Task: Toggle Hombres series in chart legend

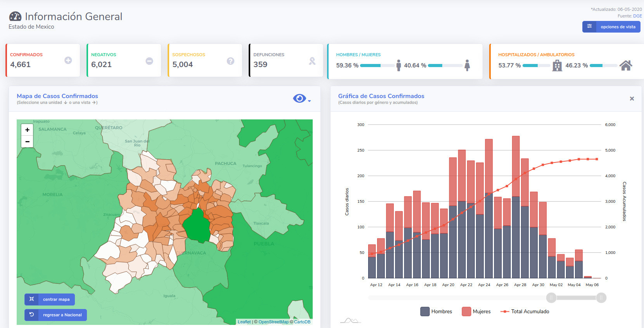Action: click(436, 311)
